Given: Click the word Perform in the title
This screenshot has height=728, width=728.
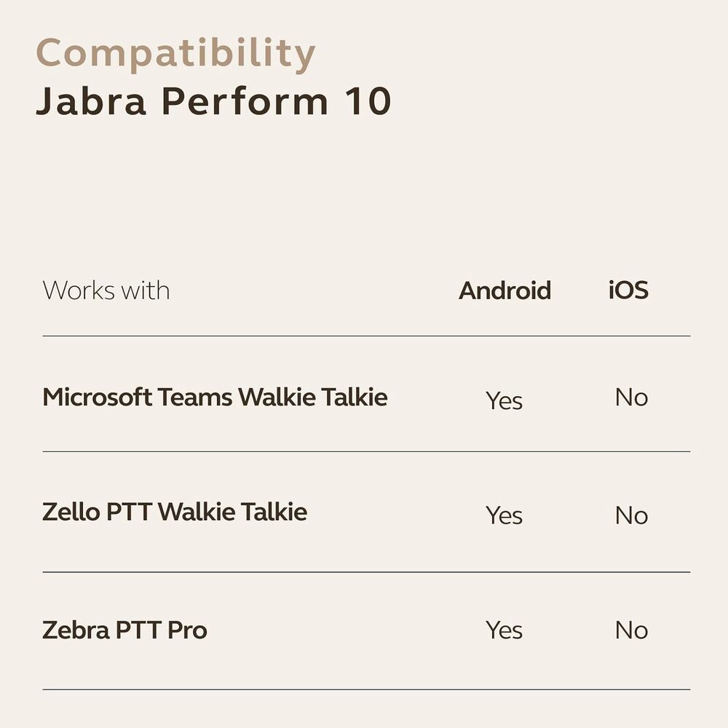Looking at the screenshot, I should [245, 101].
